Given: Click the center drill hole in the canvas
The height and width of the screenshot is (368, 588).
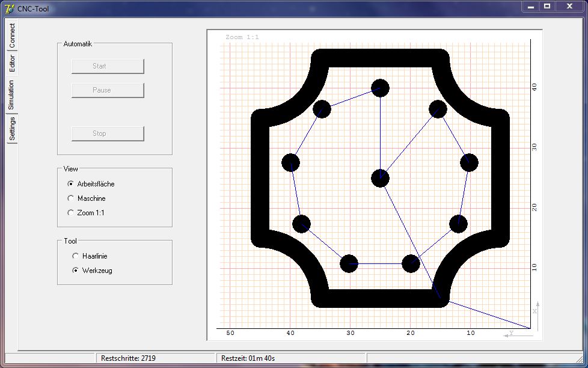Looking at the screenshot, I should [380, 178].
